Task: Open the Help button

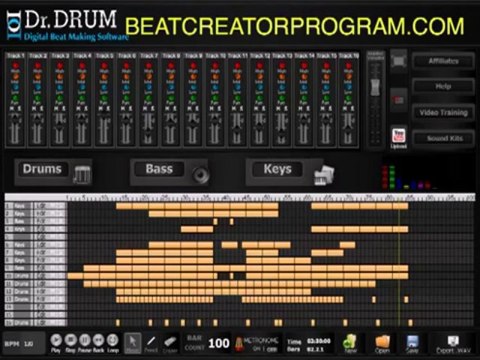Action: pos(443,87)
